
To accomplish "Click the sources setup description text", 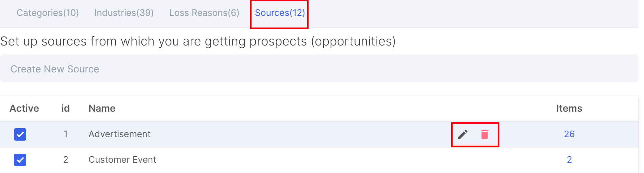I will pos(198,41).
